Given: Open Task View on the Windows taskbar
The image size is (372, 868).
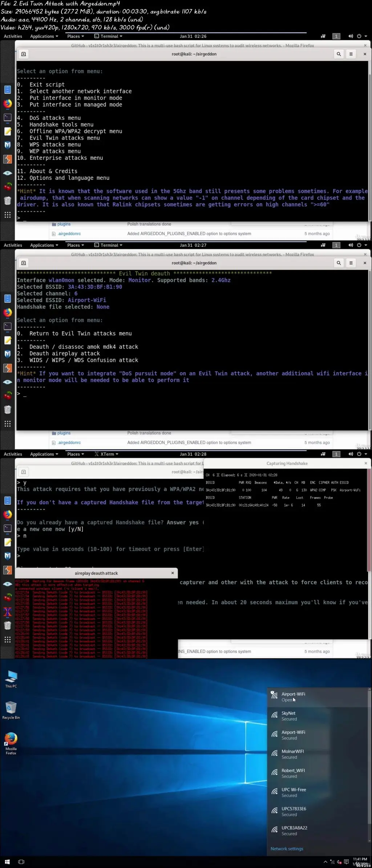Looking at the screenshot, I should (21, 861).
